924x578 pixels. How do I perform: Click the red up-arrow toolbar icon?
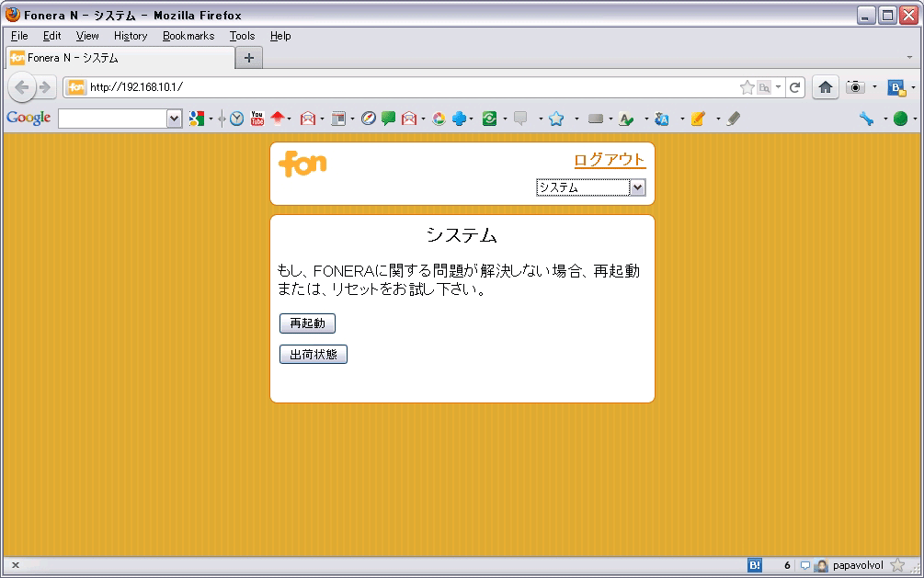point(278,119)
